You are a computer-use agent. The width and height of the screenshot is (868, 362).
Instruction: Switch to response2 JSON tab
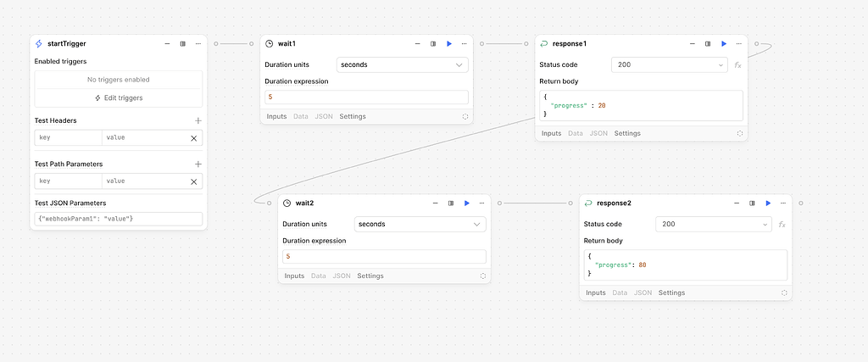point(643,292)
